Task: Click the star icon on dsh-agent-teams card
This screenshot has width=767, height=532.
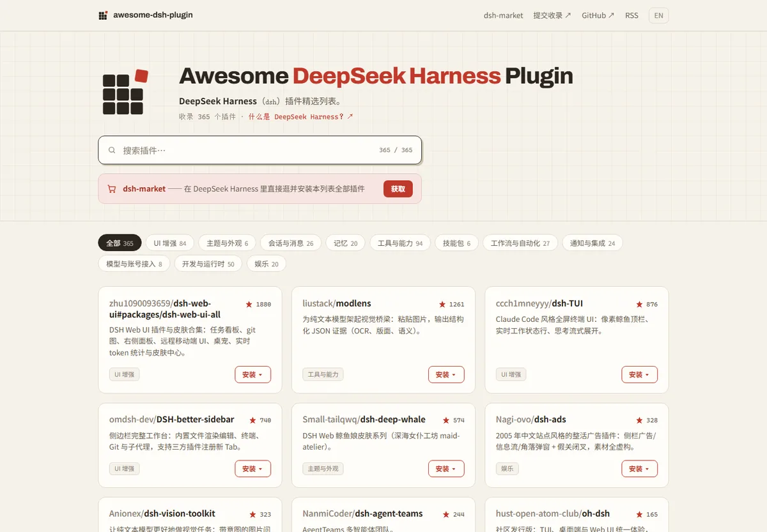Action: tap(446, 514)
